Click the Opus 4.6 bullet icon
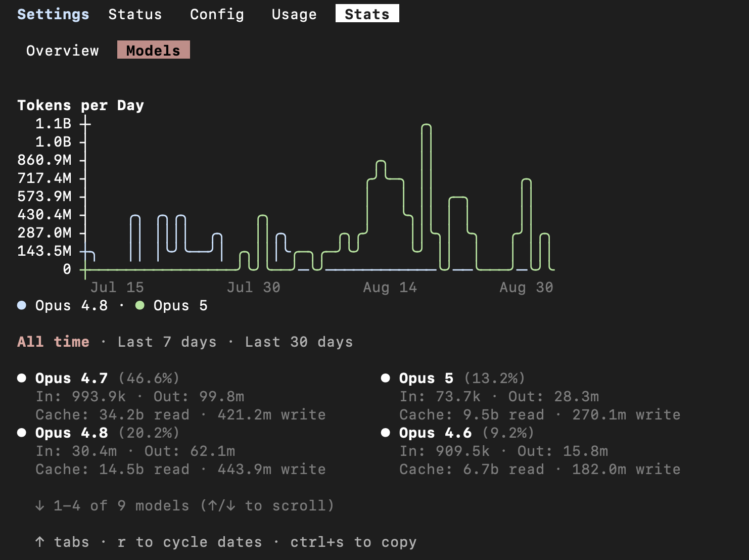This screenshot has height=560, width=749. pos(386,433)
